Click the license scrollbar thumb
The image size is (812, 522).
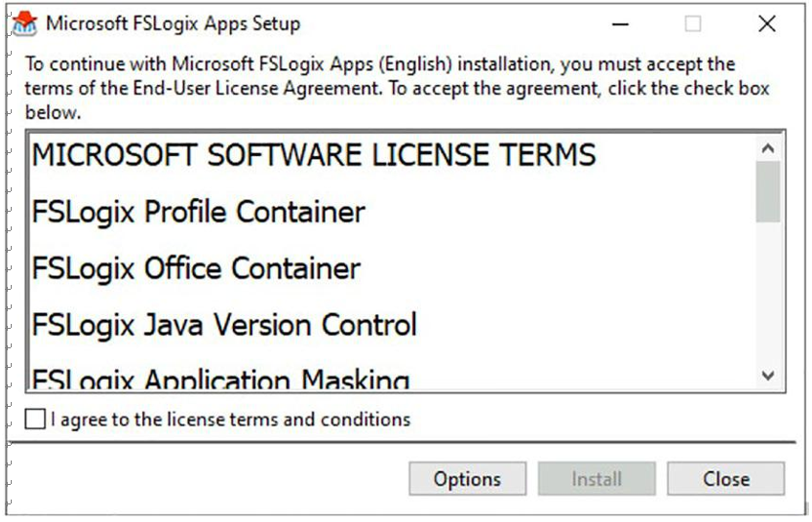click(x=768, y=192)
